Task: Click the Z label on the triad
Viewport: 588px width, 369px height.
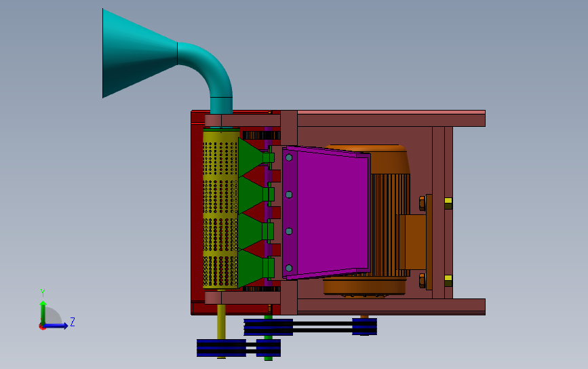Action: (73, 322)
